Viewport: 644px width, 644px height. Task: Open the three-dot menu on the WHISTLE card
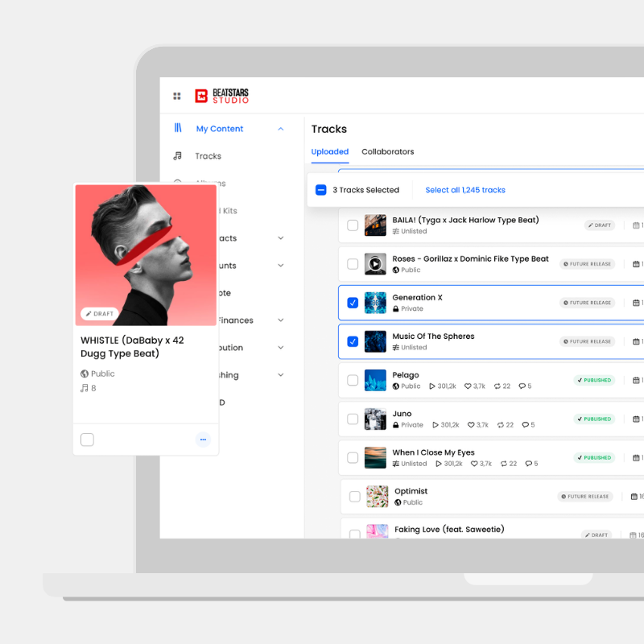[x=203, y=440]
